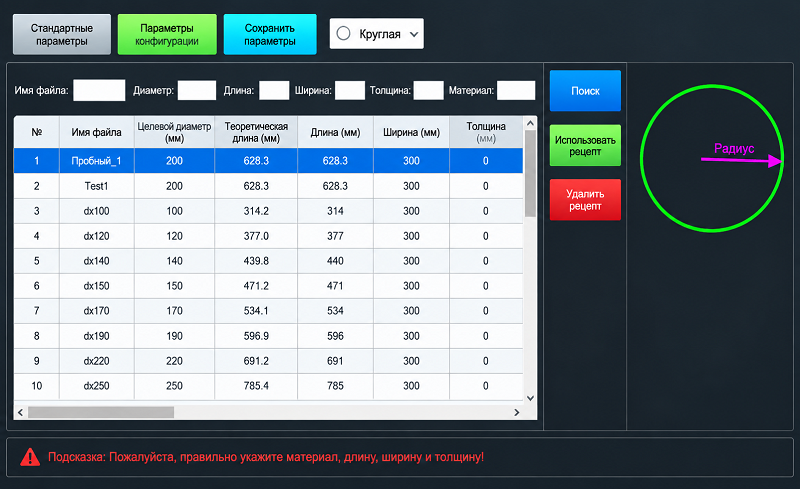Focus the Толщина filter input field
This screenshot has height=489, width=800.
(x=428, y=90)
